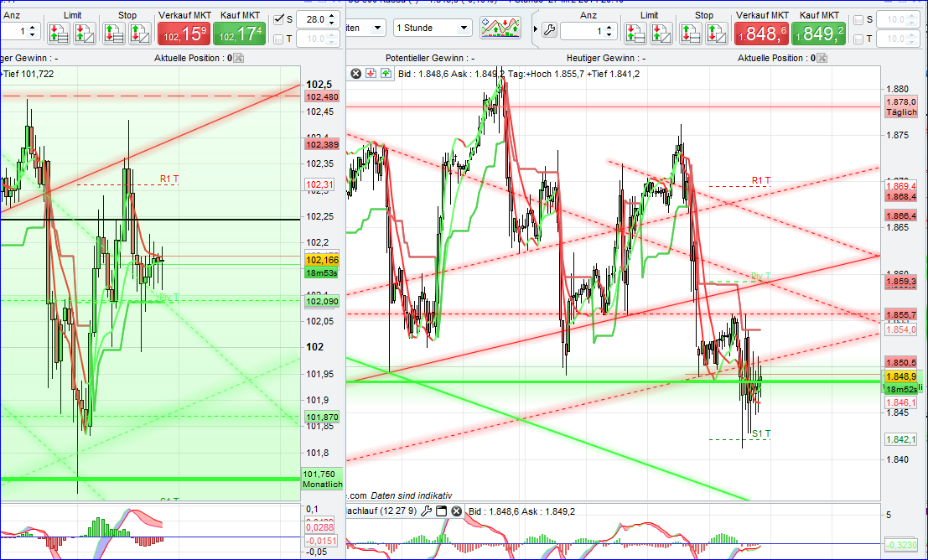
Task: Click the 28.0 stop distance input field
Action: 315,19
